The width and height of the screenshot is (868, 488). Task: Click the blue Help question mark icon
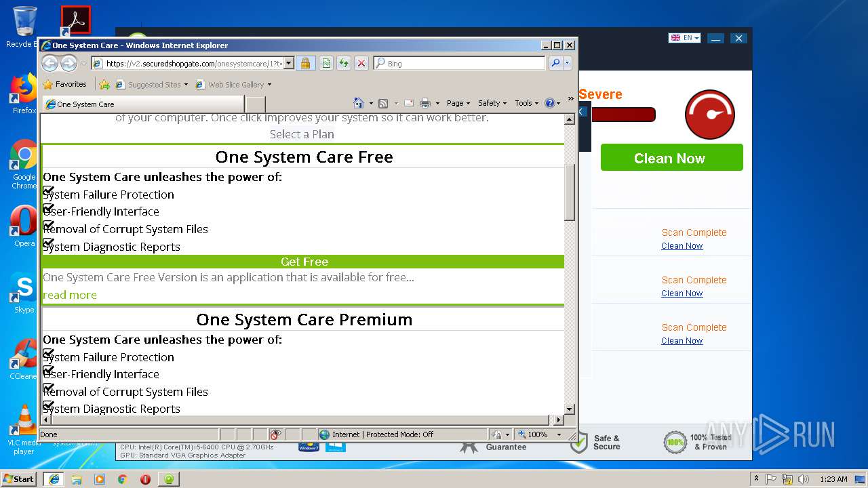(x=549, y=103)
